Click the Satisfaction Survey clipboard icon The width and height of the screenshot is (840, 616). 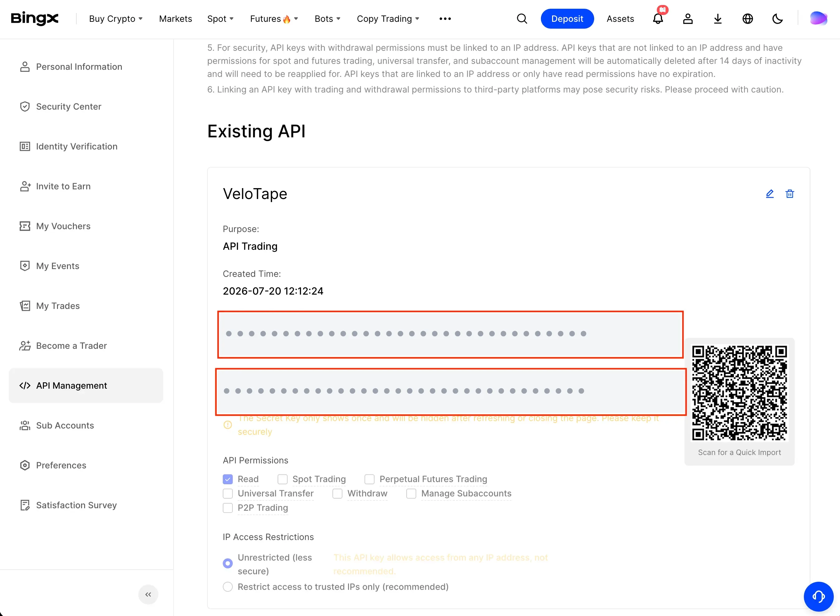(x=25, y=505)
